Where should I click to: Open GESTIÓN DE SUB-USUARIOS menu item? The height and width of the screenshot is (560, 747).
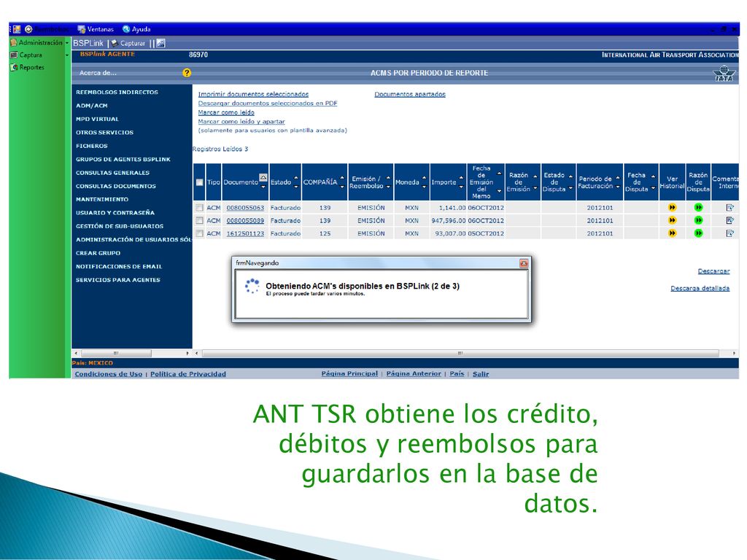119,226
